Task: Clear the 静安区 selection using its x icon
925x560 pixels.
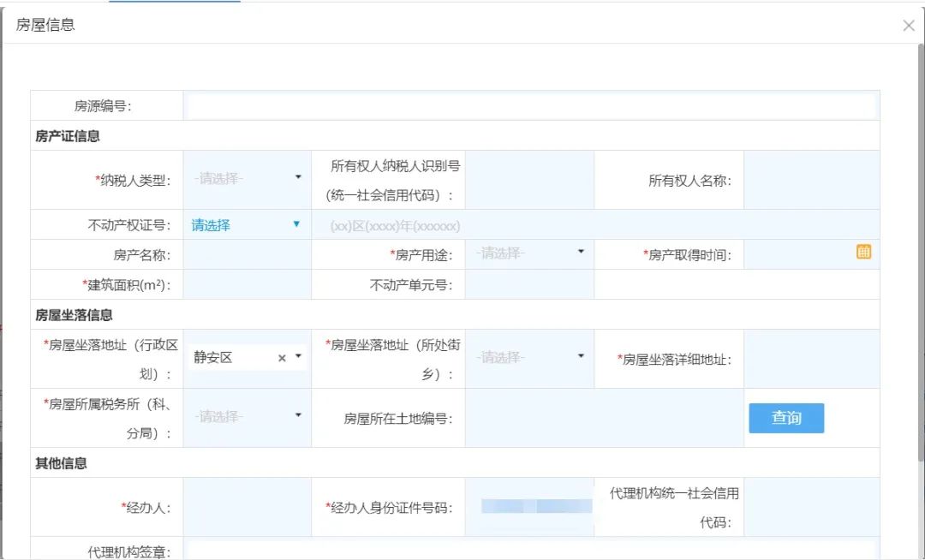Action: click(282, 357)
